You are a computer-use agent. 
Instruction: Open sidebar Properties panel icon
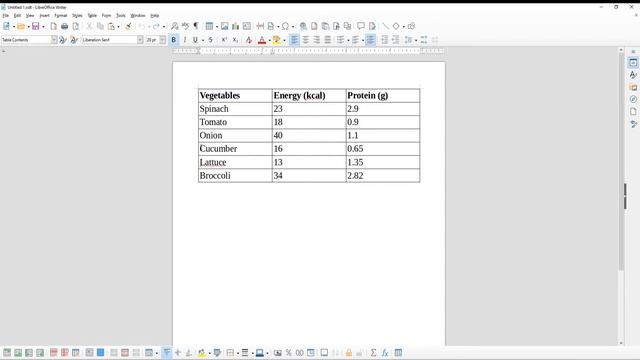point(633,62)
